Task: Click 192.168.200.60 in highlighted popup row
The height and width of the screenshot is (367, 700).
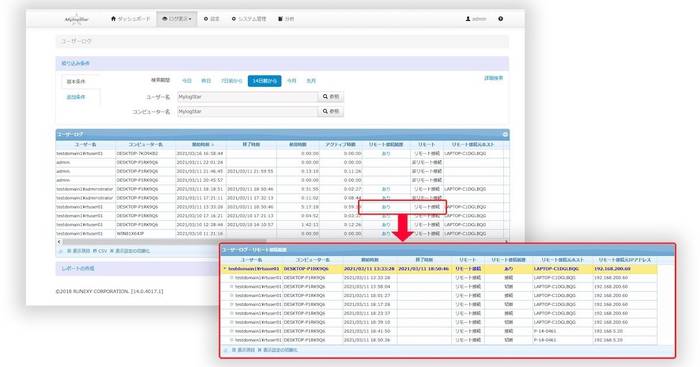Action: pyautogui.click(x=612, y=269)
